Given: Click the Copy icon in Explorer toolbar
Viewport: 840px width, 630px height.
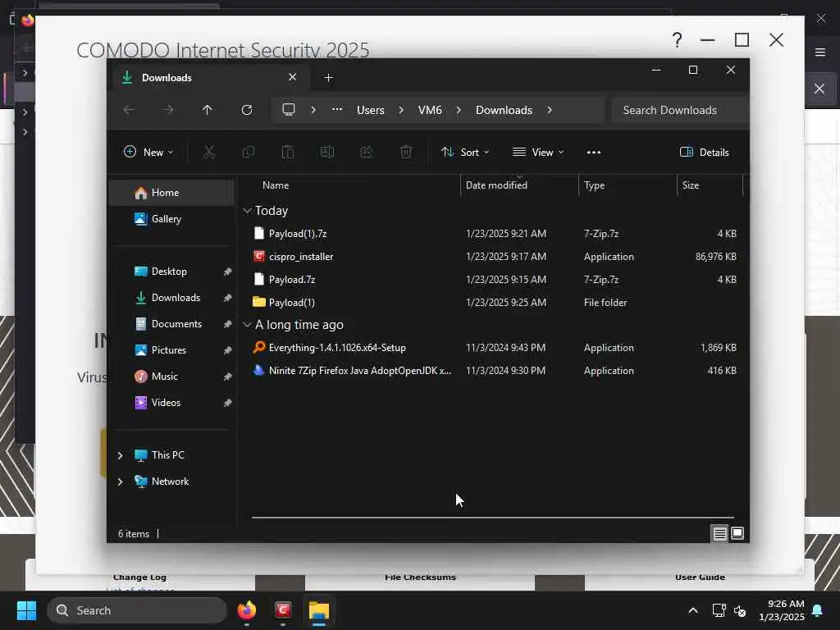Looking at the screenshot, I should pos(249,152).
